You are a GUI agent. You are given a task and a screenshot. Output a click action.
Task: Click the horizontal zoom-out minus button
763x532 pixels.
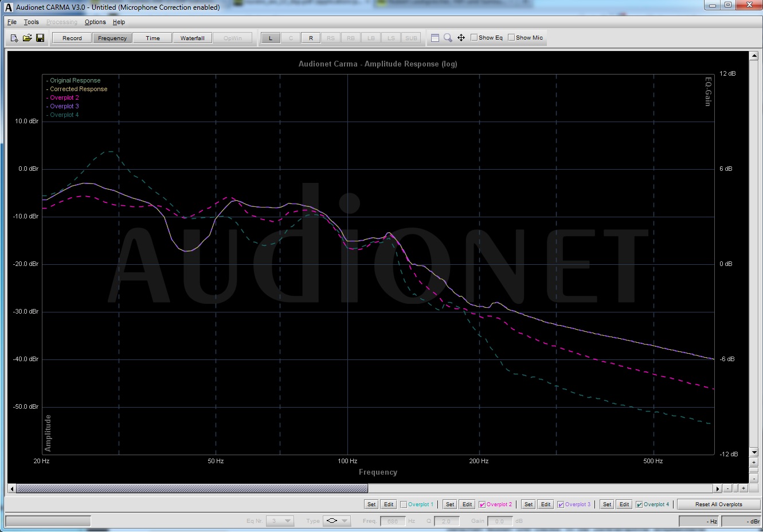727,488
